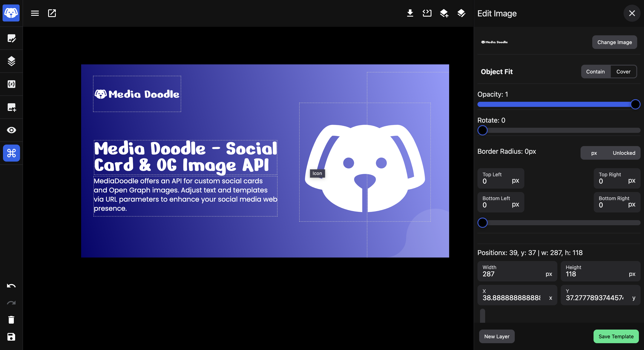This screenshot has height=350, width=644.
Task: Toggle the preview eye icon
Action: pyautogui.click(x=11, y=130)
